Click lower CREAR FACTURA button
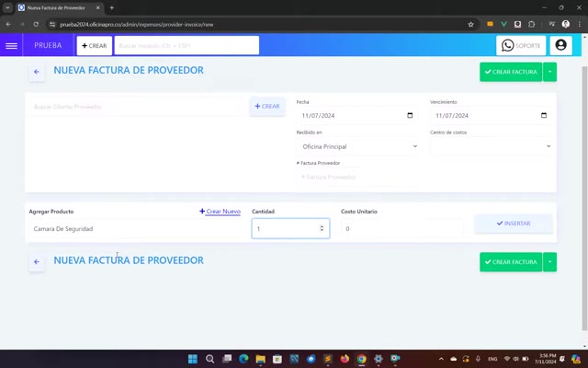Image resolution: width=588 pixels, height=368 pixels. coord(511,261)
